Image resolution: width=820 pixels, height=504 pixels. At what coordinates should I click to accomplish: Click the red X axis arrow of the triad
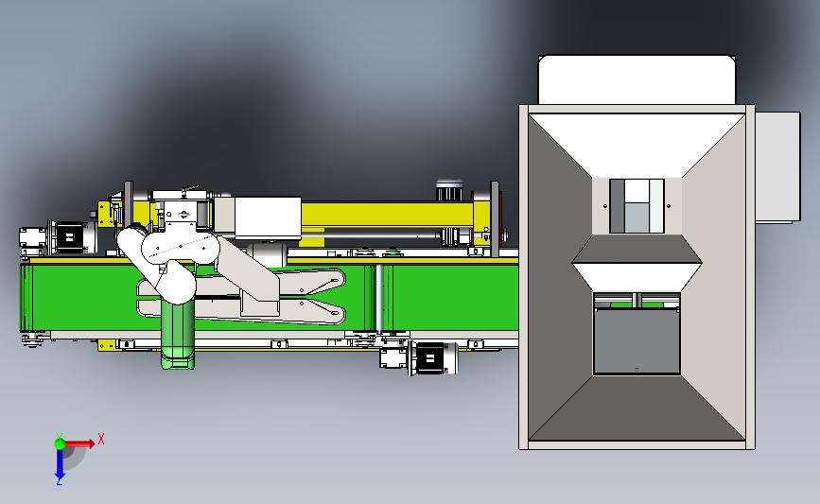pyautogui.click(x=81, y=443)
